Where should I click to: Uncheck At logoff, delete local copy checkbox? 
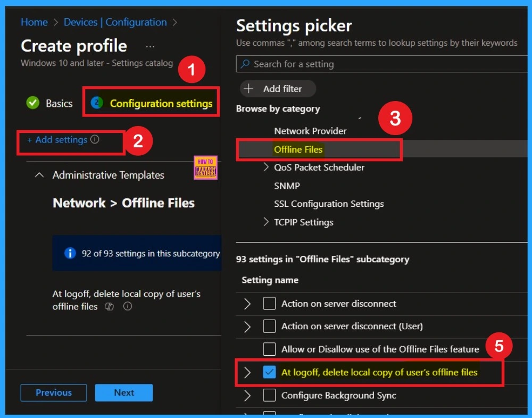[x=269, y=372]
